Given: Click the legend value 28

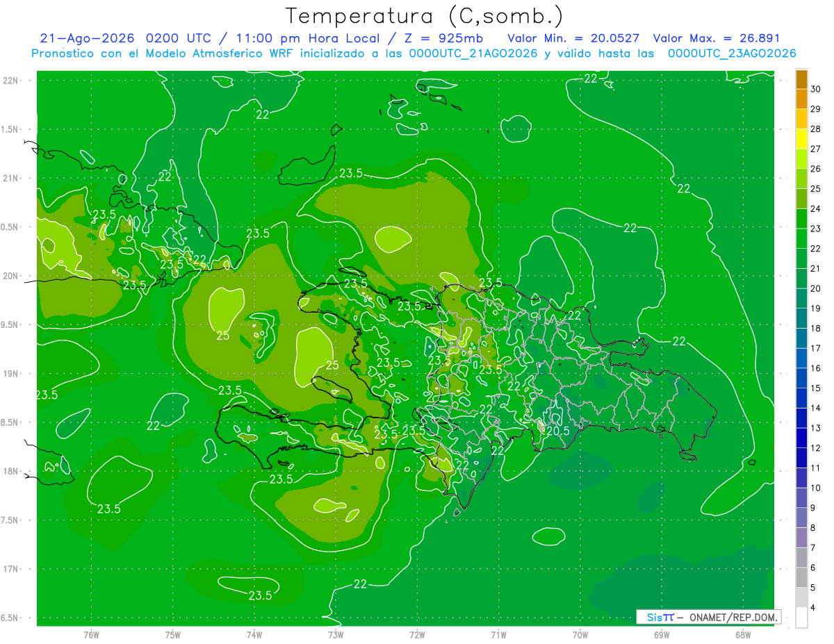Looking at the screenshot, I should [816, 129].
